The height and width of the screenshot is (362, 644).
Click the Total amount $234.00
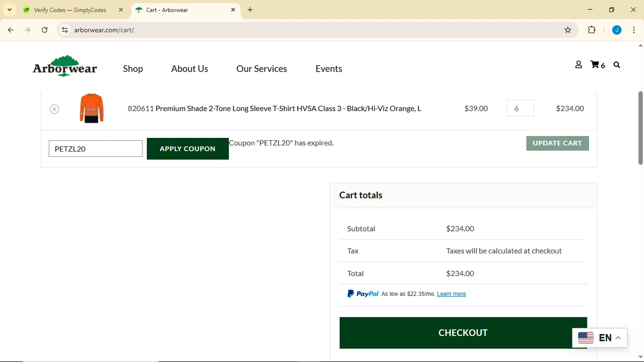coord(460,273)
